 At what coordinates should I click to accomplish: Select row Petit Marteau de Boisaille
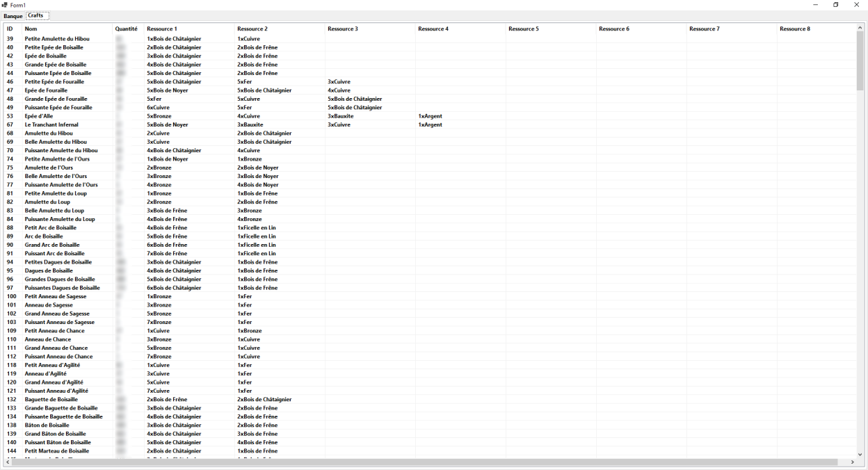point(431,451)
